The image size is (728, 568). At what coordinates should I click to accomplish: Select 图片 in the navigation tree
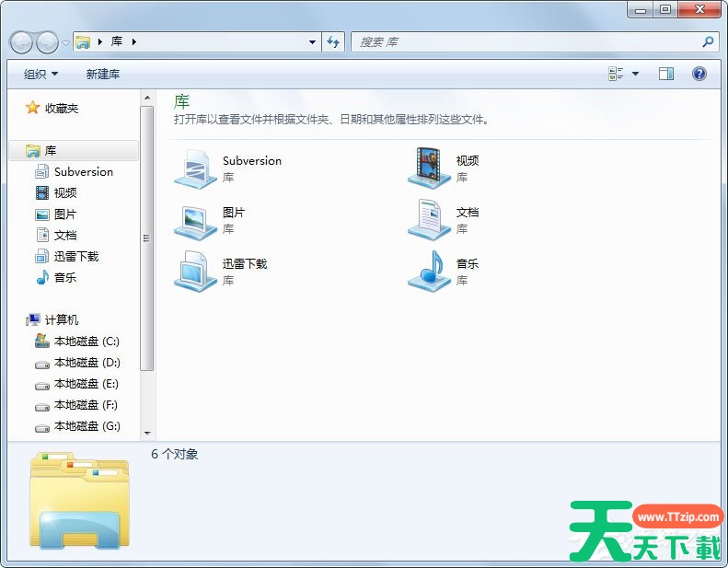click(x=65, y=214)
